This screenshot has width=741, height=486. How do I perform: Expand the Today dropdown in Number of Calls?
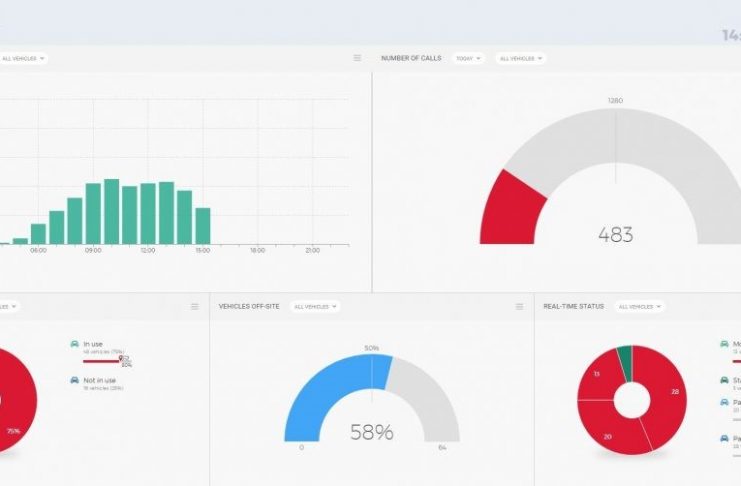468,58
